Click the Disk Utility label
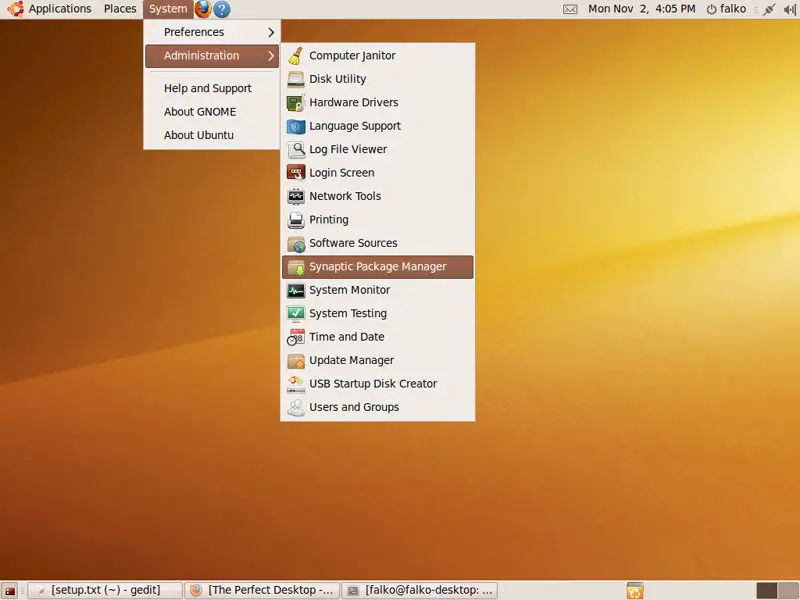 [x=338, y=79]
